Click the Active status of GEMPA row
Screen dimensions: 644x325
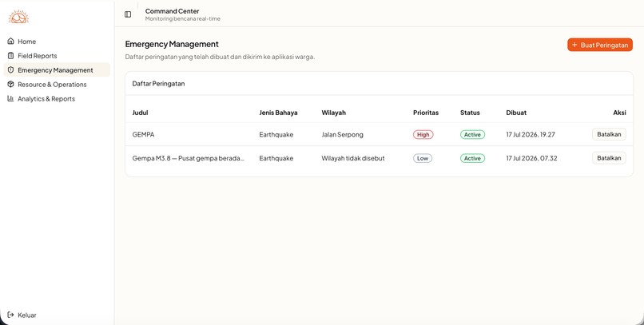(x=472, y=135)
